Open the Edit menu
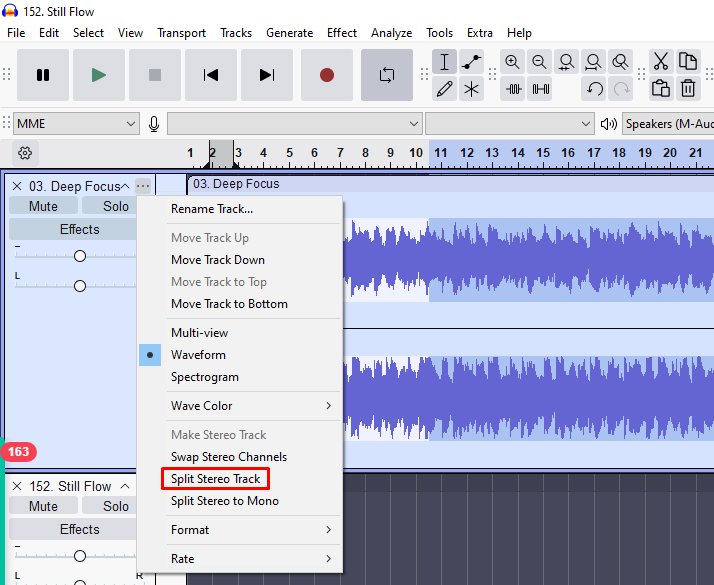 (49, 33)
